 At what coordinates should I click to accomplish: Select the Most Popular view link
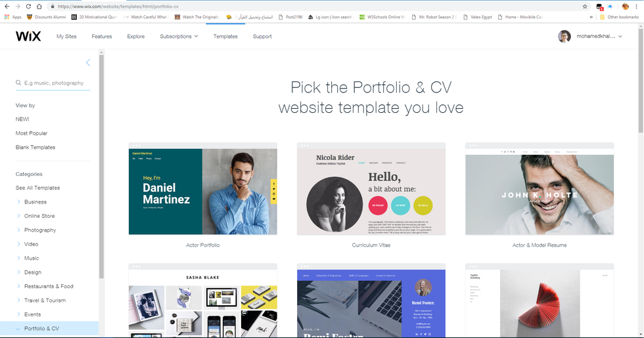click(x=32, y=133)
